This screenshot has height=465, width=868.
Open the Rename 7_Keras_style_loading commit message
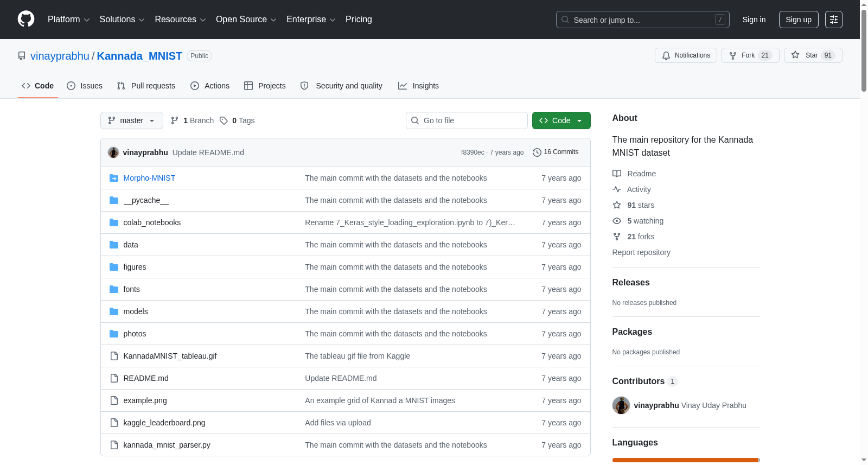(x=410, y=222)
